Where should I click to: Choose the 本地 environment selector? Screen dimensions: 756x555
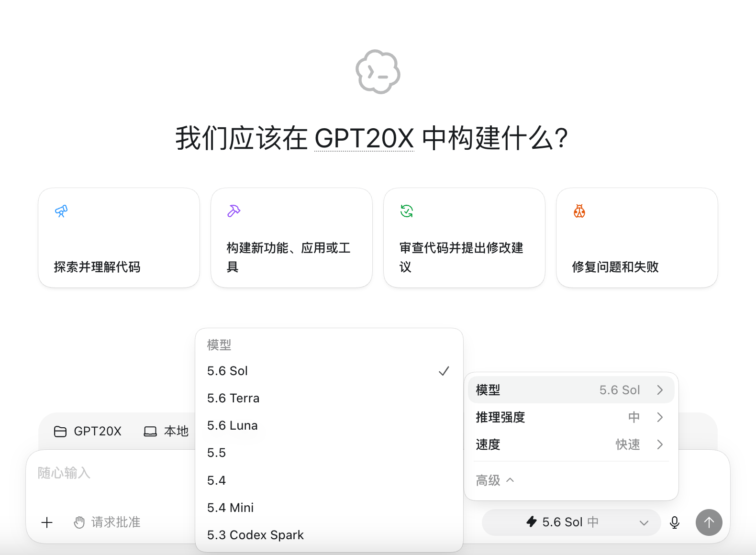167,432
